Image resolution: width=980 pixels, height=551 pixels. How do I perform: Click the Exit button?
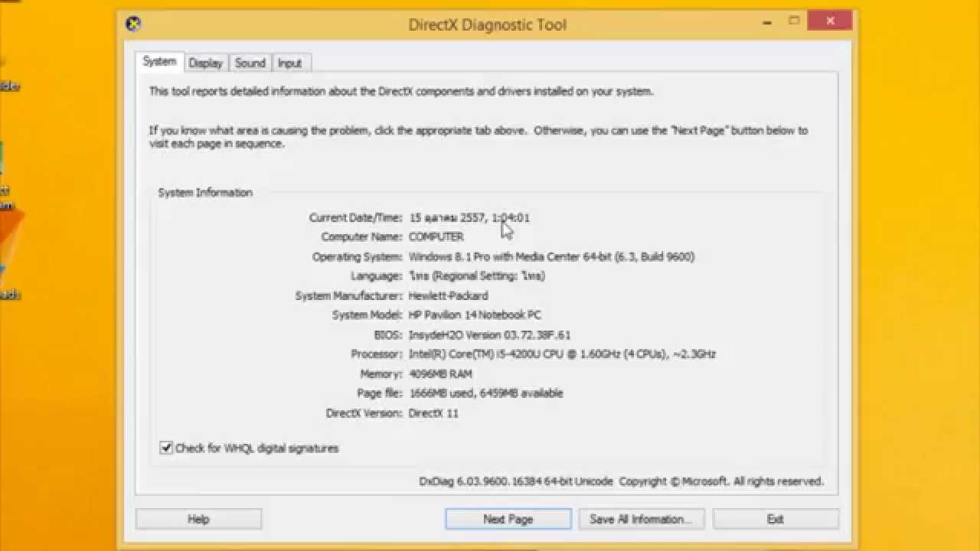tap(776, 519)
